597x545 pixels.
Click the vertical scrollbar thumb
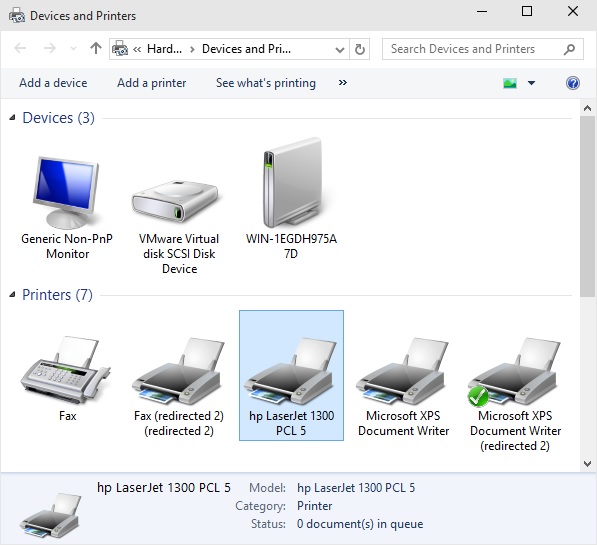(587, 206)
